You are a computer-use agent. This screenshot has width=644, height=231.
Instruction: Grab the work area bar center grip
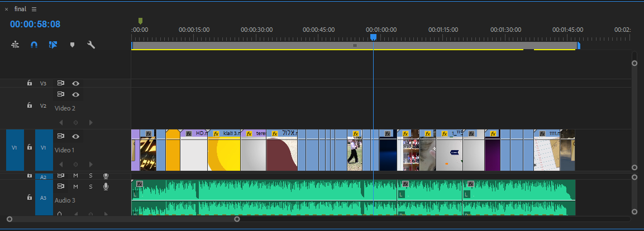355,46
